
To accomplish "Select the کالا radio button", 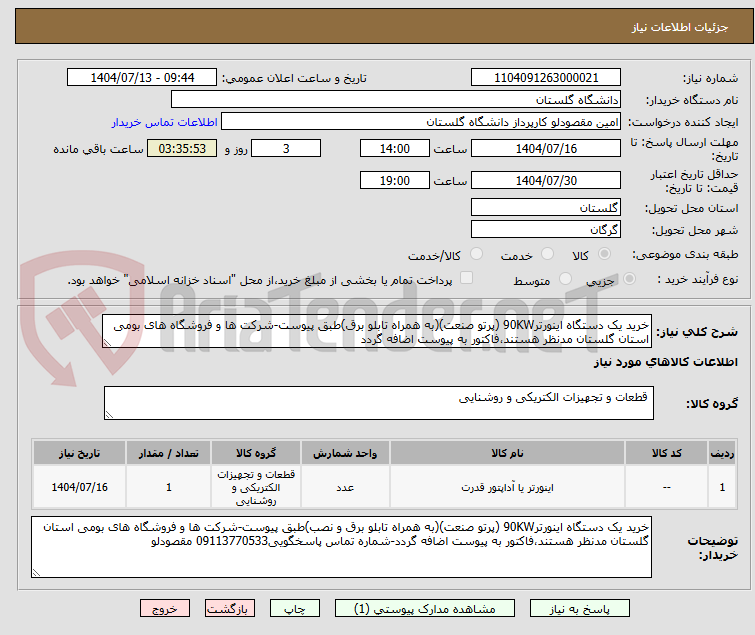I will click(604, 254).
